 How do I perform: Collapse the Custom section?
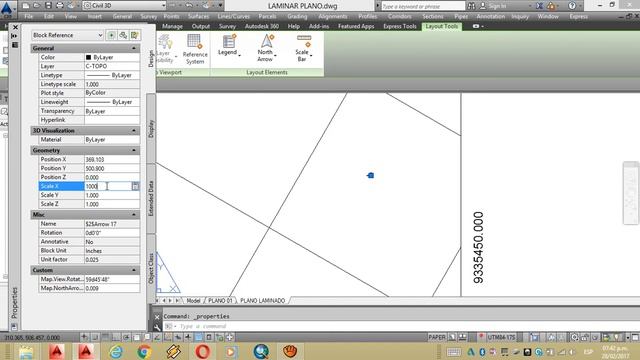[134, 270]
